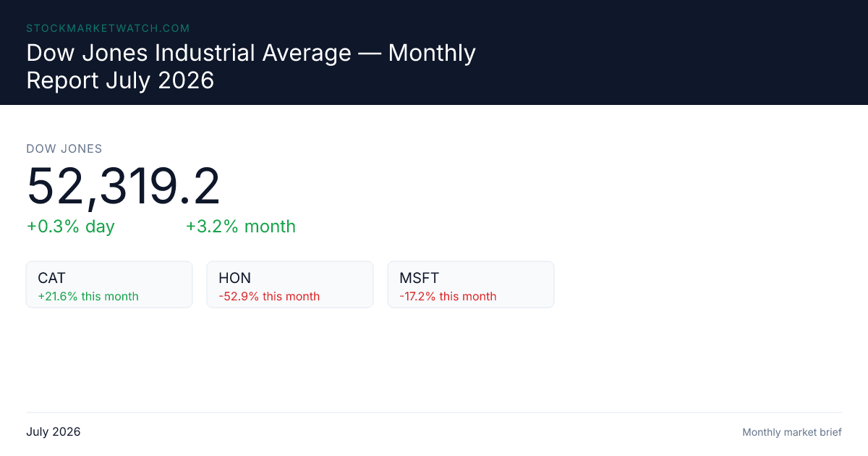868x456 pixels.
Task: Click the +0.3% day change
Action: pyautogui.click(x=71, y=227)
